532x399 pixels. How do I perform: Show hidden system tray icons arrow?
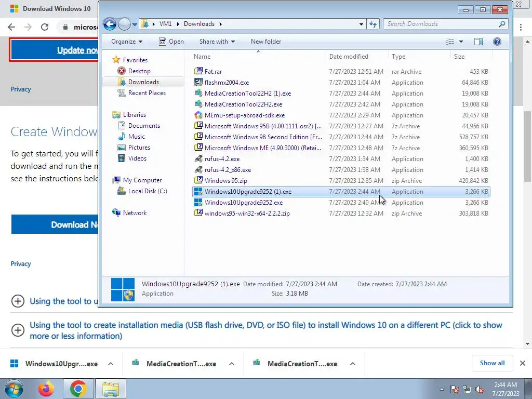(x=442, y=390)
